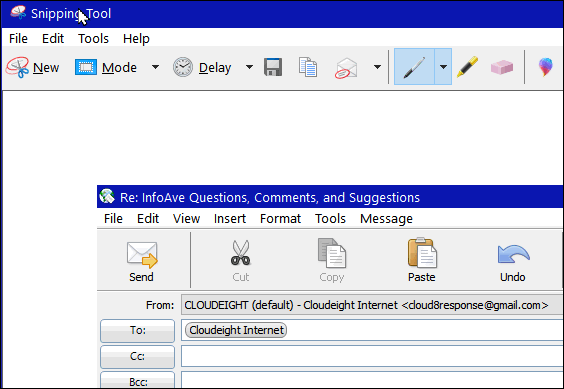This screenshot has width=564, height=389.
Task: Open the Insert menu in email window
Action: [230, 218]
